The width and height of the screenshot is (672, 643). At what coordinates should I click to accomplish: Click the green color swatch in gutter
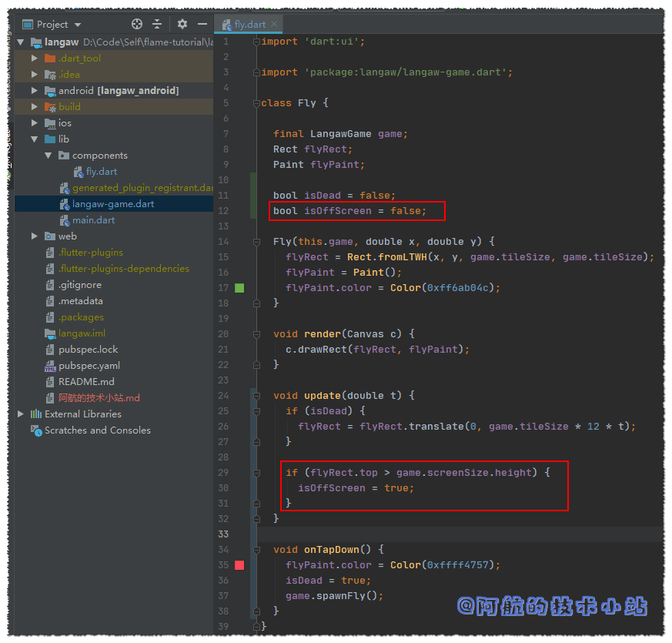pos(239,288)
